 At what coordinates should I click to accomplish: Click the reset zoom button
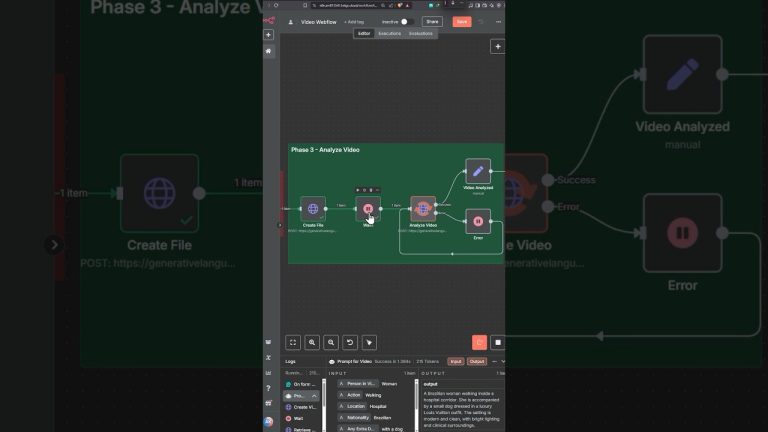(x=350, y=342)
